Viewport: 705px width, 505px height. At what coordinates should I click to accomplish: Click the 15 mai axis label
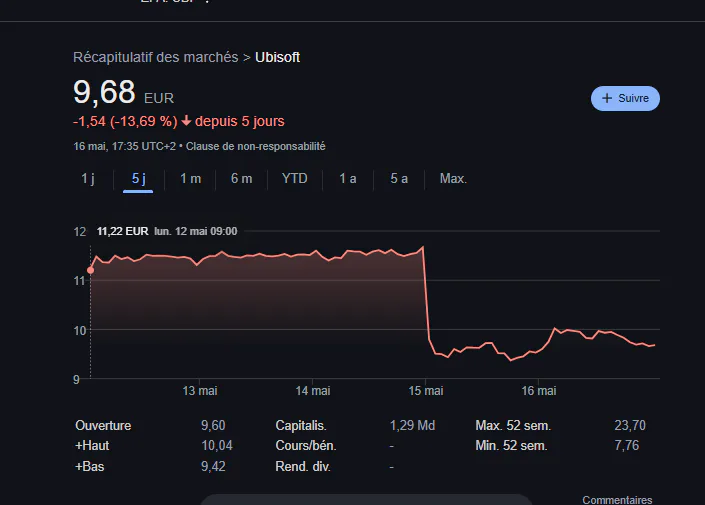click(x=425, y=390)
